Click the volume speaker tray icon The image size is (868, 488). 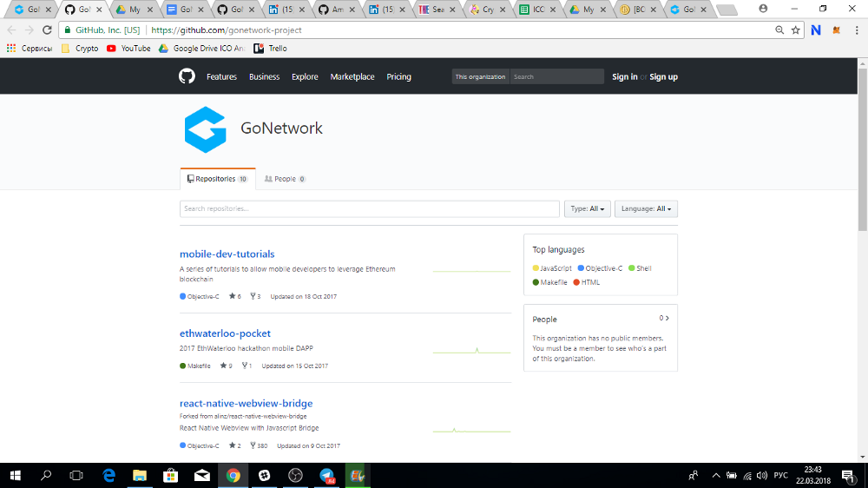point(762,475)
